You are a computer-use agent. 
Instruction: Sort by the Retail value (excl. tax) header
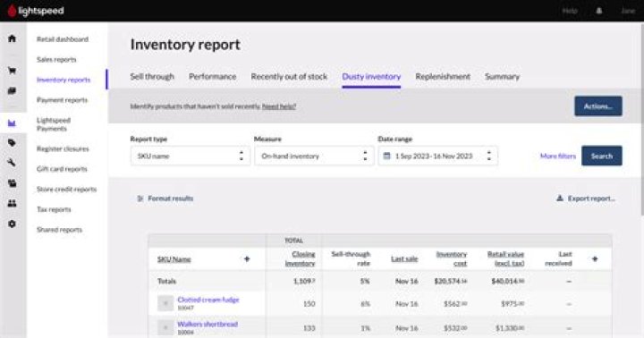(x=505, y=258)
